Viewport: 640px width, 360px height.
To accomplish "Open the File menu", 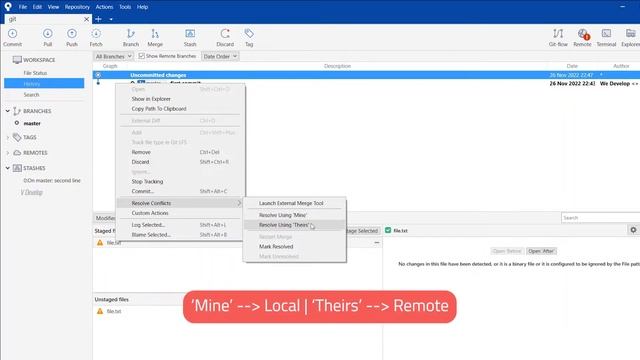I will click(x=23, y=7).
